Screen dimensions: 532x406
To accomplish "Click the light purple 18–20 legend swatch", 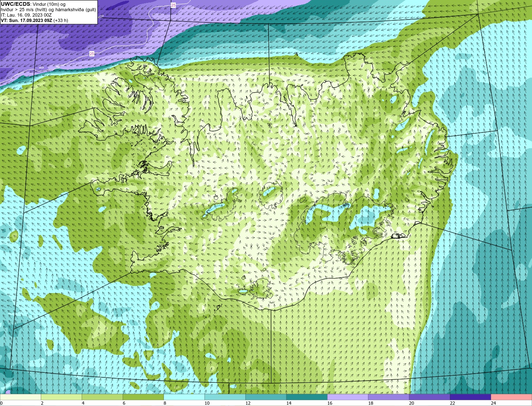I will (x=389, y=397).
